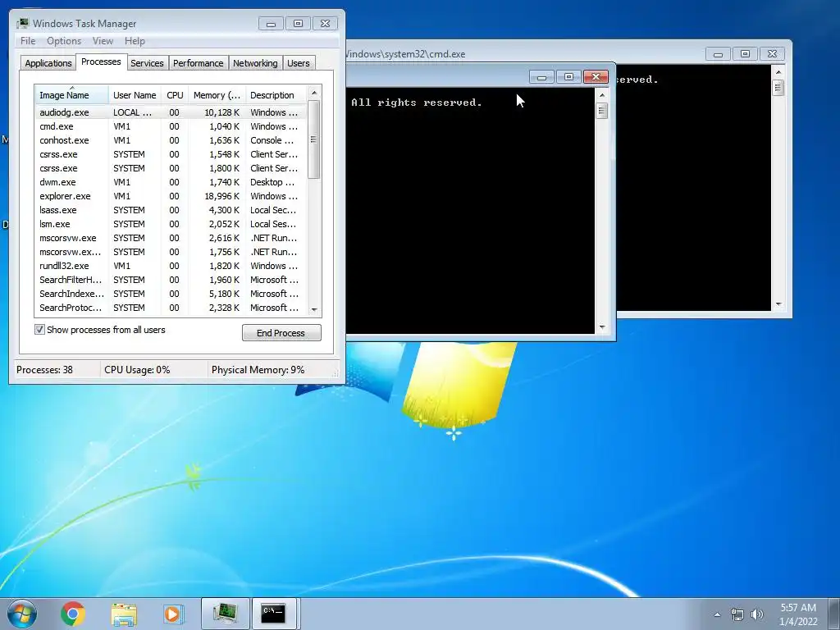This screenshot has height=630, width=840.
Task: Select the SearchFilterH... process row
Action: tap(171, 280)
